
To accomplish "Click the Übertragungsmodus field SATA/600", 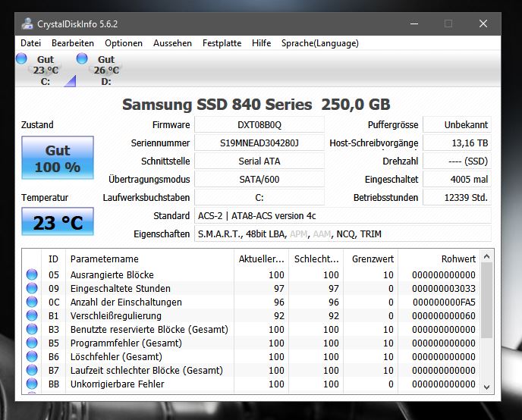I will click(x=259, y=180).
